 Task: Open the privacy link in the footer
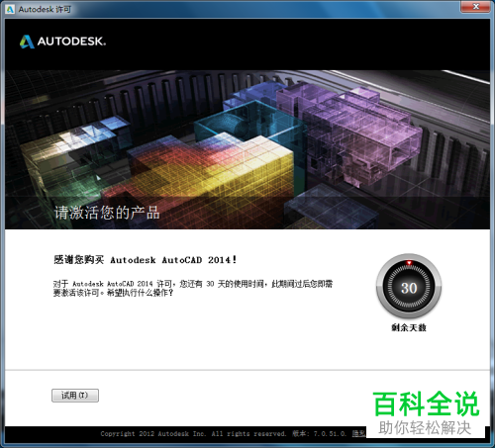(358, 433)
